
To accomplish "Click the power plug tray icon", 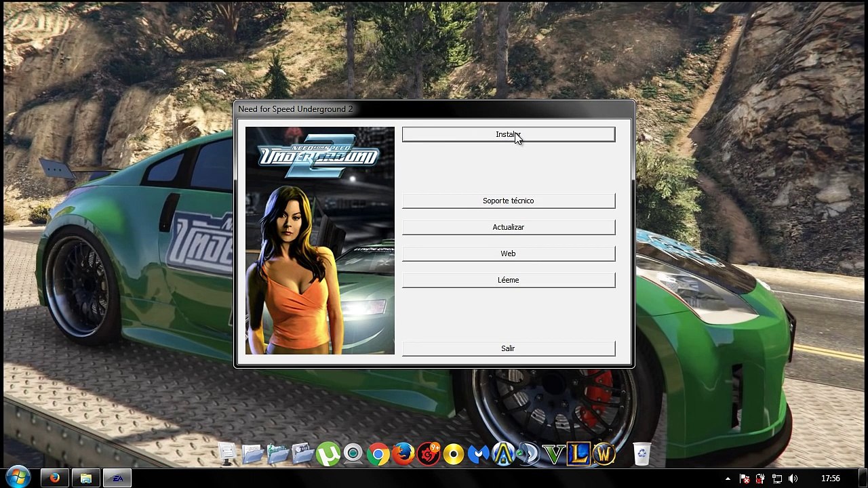I will pyautogui.click(x=761, y=479).
